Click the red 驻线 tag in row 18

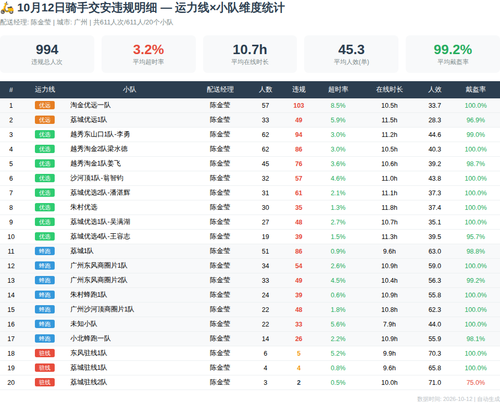tap(45, 353)
